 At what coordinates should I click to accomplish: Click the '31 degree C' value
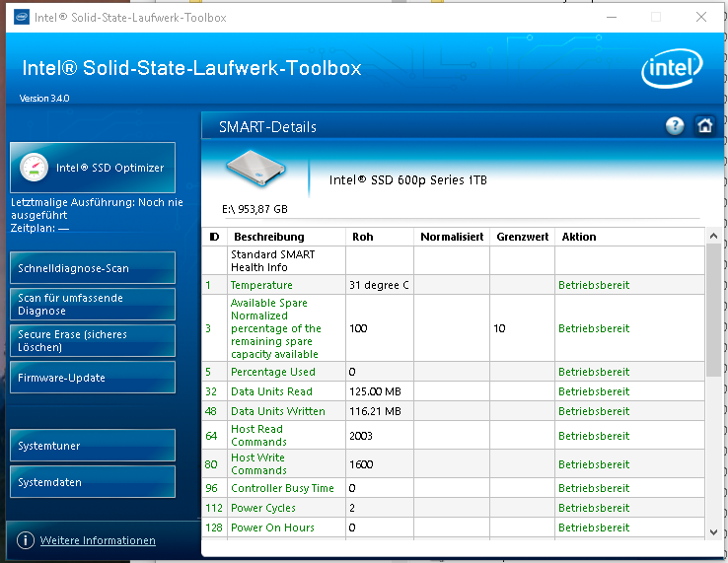coord(379,285)
